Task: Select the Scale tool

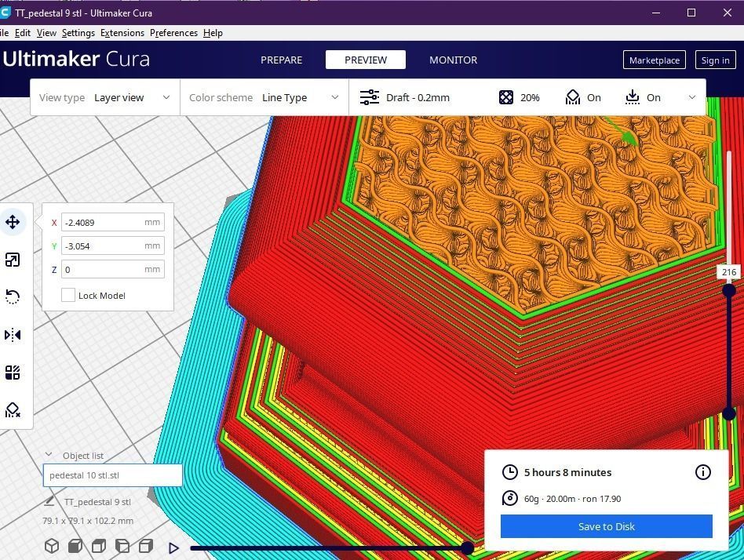Action: [13, 260]
